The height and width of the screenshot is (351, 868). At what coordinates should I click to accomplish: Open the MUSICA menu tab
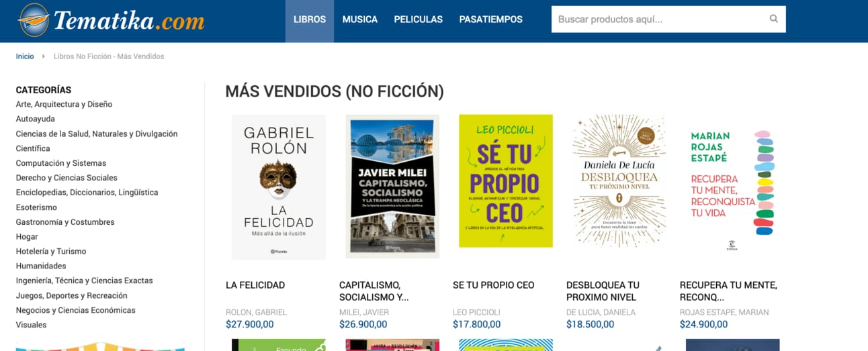[x=360, y=19]
